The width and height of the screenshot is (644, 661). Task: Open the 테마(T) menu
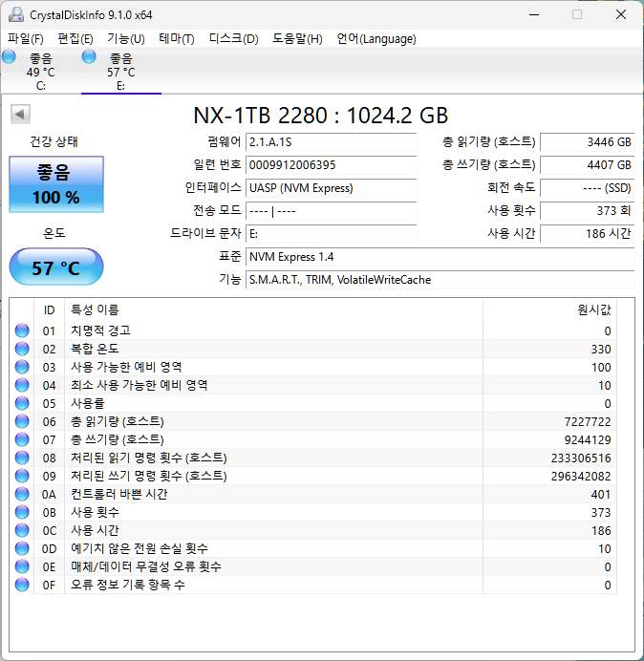tap(177, 39)
